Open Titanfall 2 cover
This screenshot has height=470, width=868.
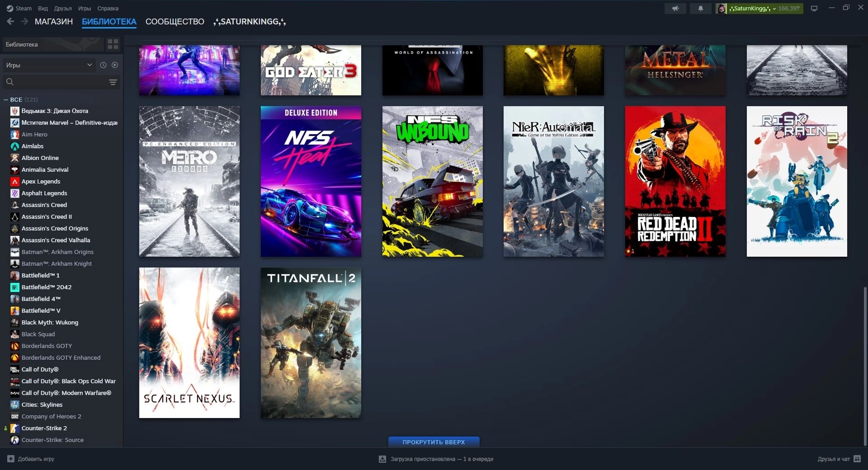point(311,343)
